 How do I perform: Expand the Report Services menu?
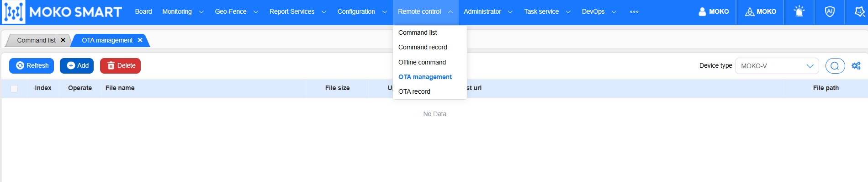tap(297, 11)
